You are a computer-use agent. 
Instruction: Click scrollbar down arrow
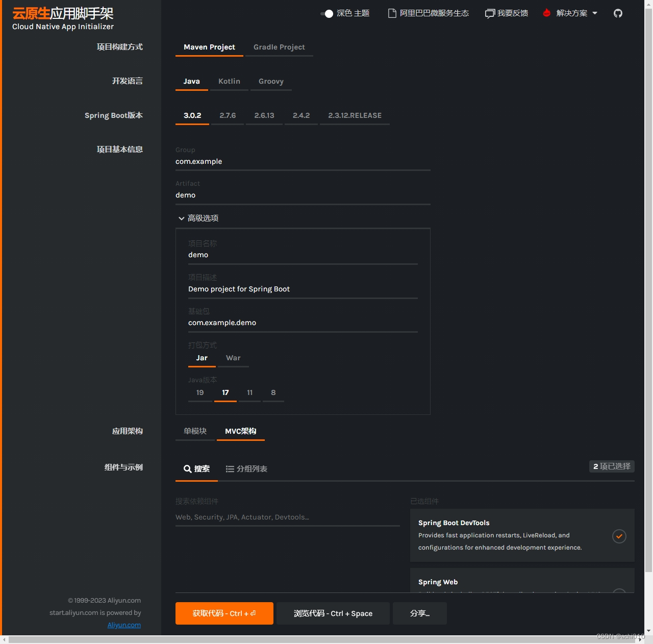pyautogui.click(x=648, y=631)
